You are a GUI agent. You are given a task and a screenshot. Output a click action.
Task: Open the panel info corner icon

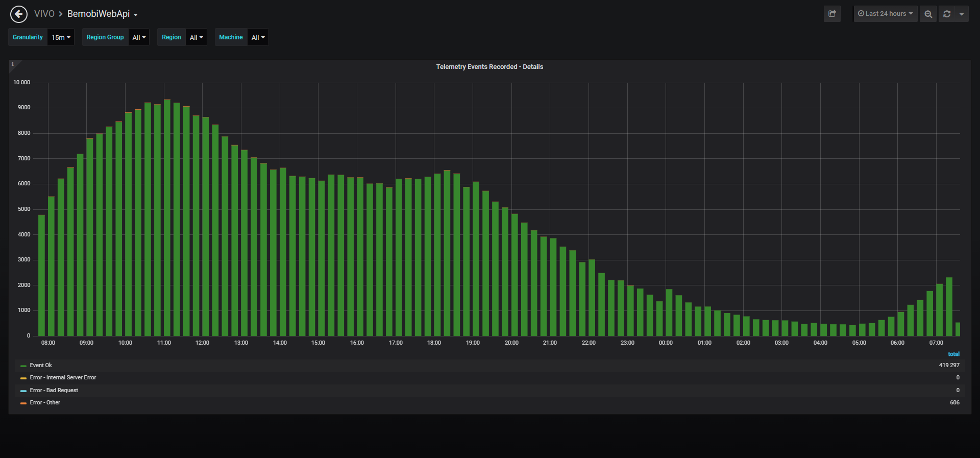(x=13, y=64)
